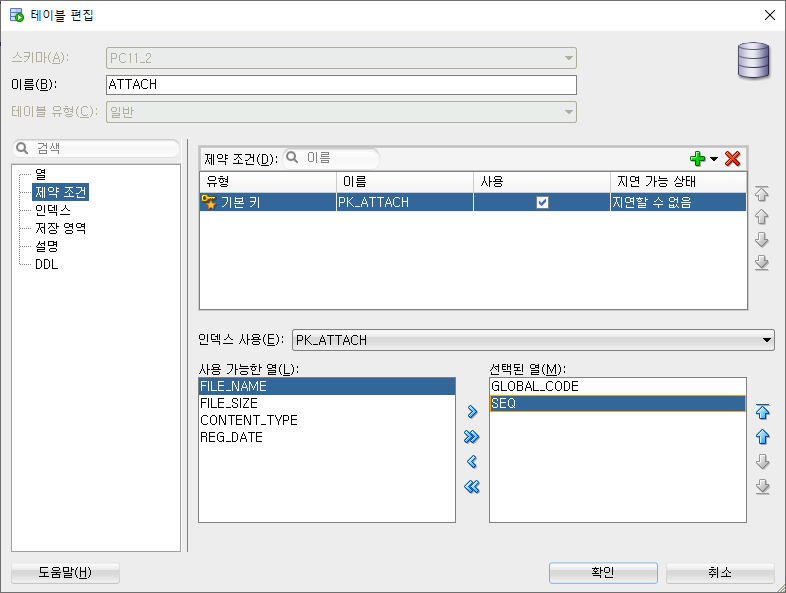The height and width of the screenshot is (593, 786).
Task: Move selected column to top blue arrow
Action: pyautogui.click(x=762, y=412)
